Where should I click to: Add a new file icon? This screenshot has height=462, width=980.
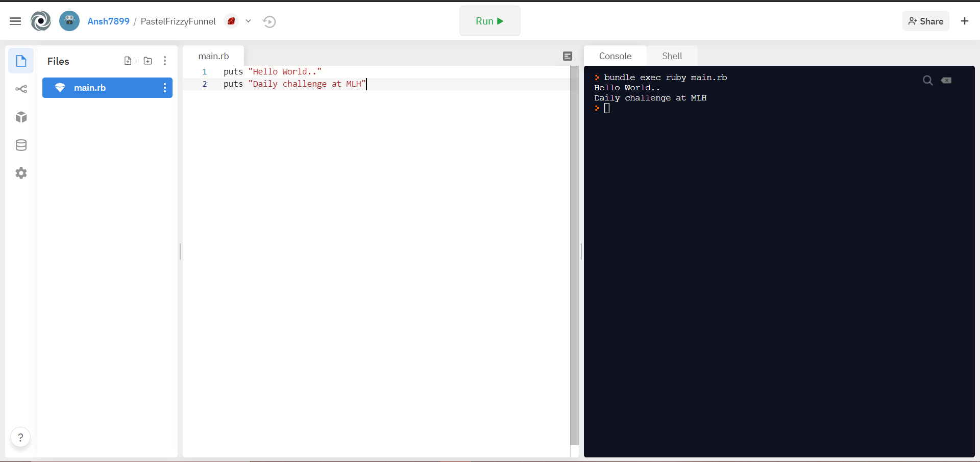(x=128, y=61)
